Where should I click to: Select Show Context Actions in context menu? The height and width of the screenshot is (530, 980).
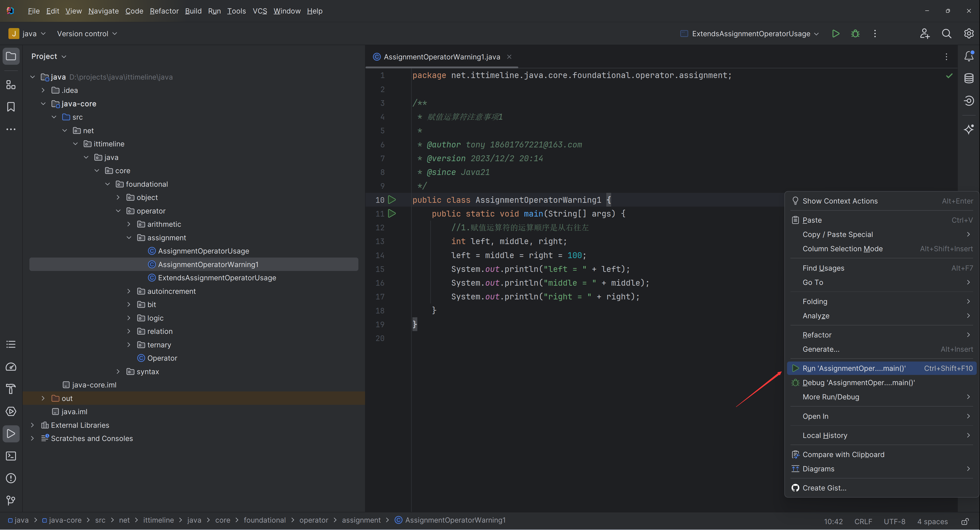coord(882,201)
